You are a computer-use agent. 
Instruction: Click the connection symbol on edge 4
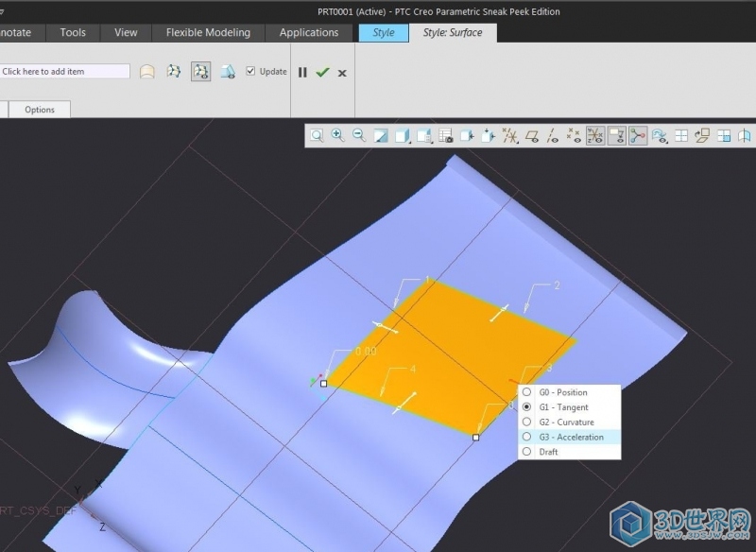click(x=404, y=402)
